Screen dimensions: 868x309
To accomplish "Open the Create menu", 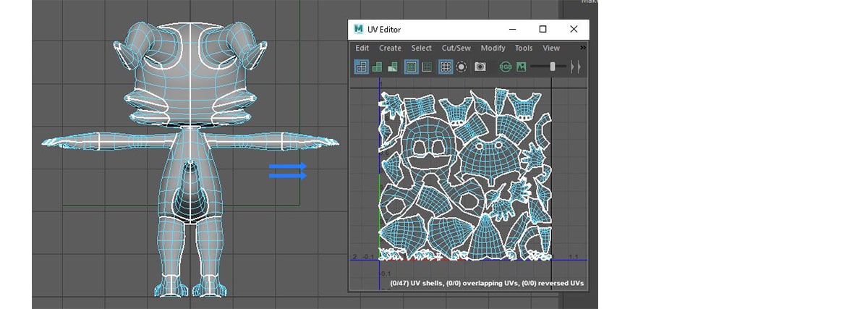I will point(390,48).
